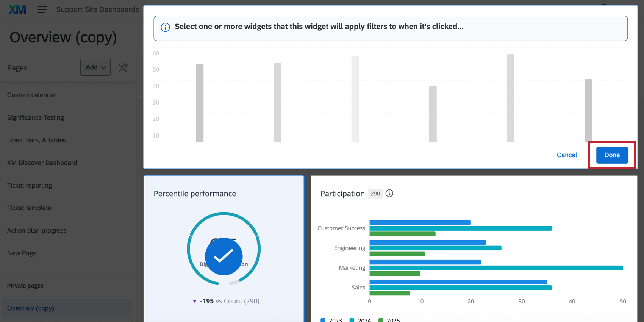Click the Cancel link
The height and width of the screenshot is (322, 644).
coord(567,155)
